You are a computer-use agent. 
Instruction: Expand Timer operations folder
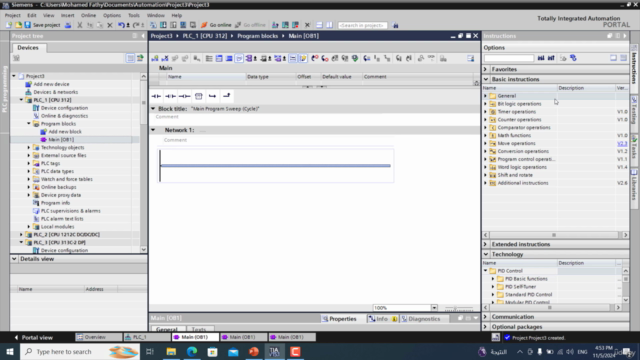coord(486,112)
